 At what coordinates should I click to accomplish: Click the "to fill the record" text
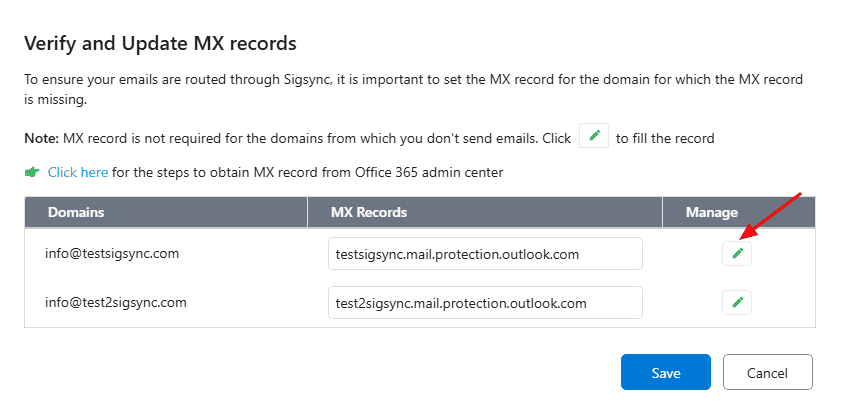click(665, 138)
